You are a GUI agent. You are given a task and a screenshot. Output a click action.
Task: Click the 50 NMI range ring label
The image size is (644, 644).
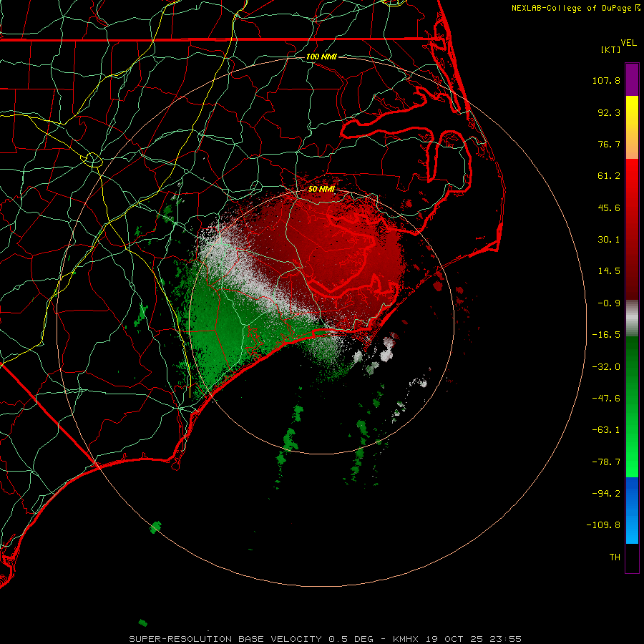click(x=321, y=190)
